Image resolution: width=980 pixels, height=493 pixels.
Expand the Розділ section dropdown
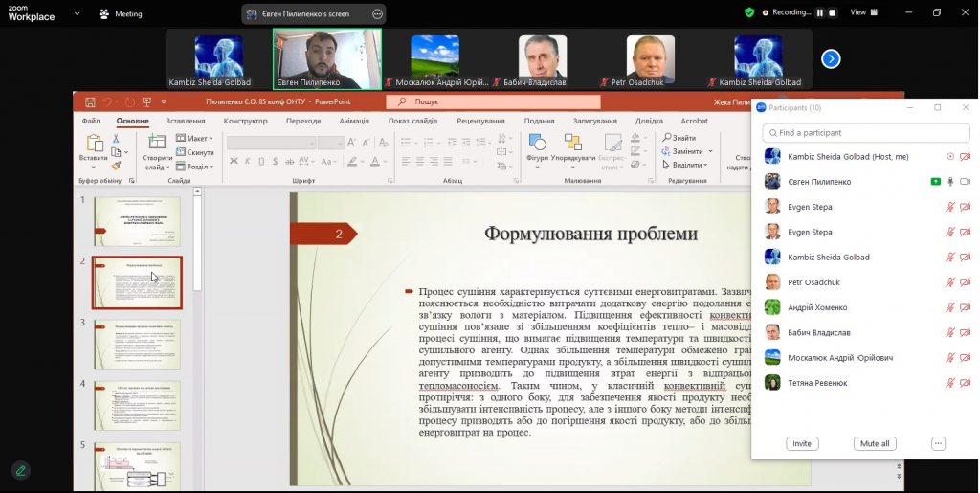[x=195, y=167]
